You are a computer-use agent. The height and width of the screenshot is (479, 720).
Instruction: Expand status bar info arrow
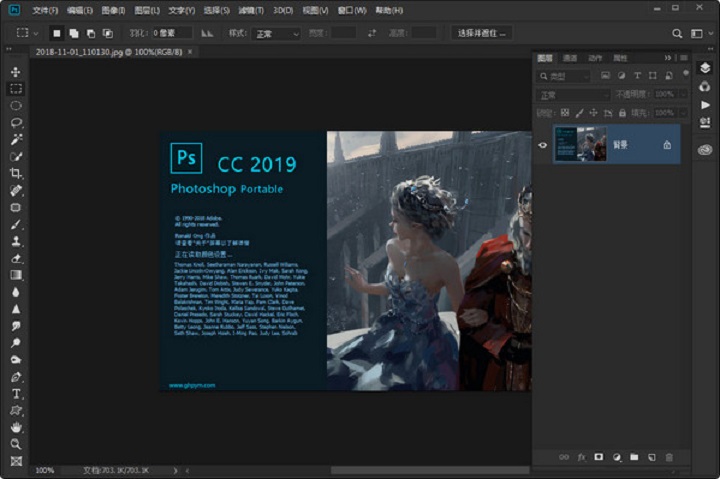(x=175, y=471)
